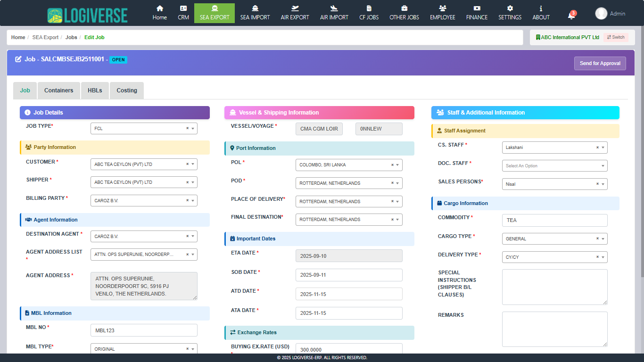The width and height of the screenshot is (644, 362).
Task: Click the Home icon in the navbar
Action: (160, 8)
